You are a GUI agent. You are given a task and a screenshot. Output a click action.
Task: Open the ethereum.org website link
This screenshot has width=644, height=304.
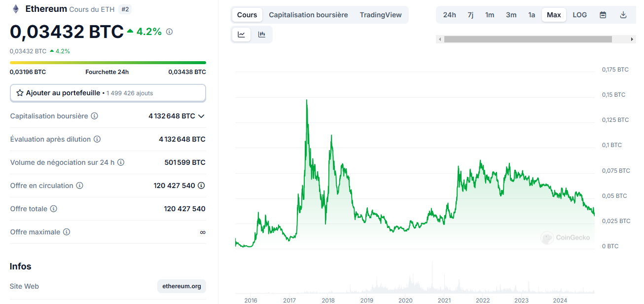(181, 286)
